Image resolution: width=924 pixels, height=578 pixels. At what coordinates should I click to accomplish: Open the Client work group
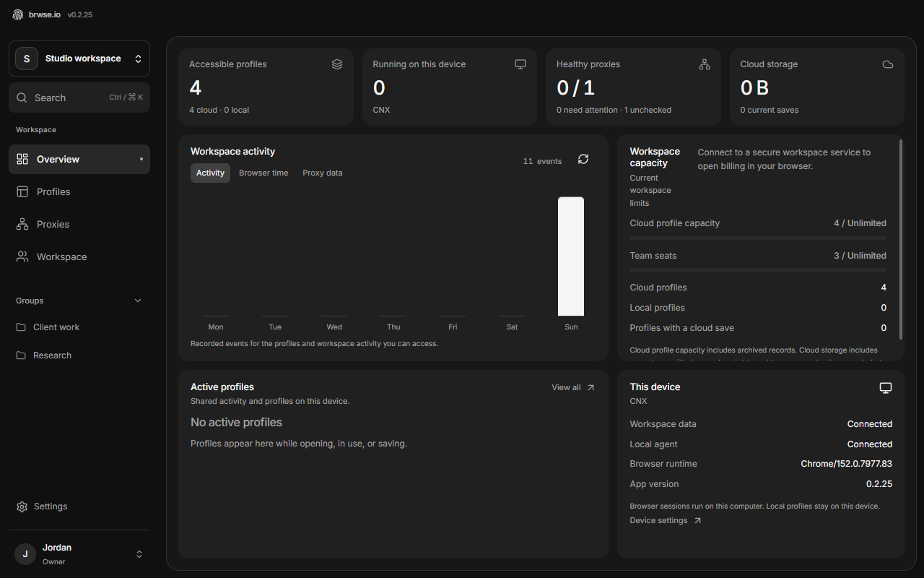coord(79,327)
